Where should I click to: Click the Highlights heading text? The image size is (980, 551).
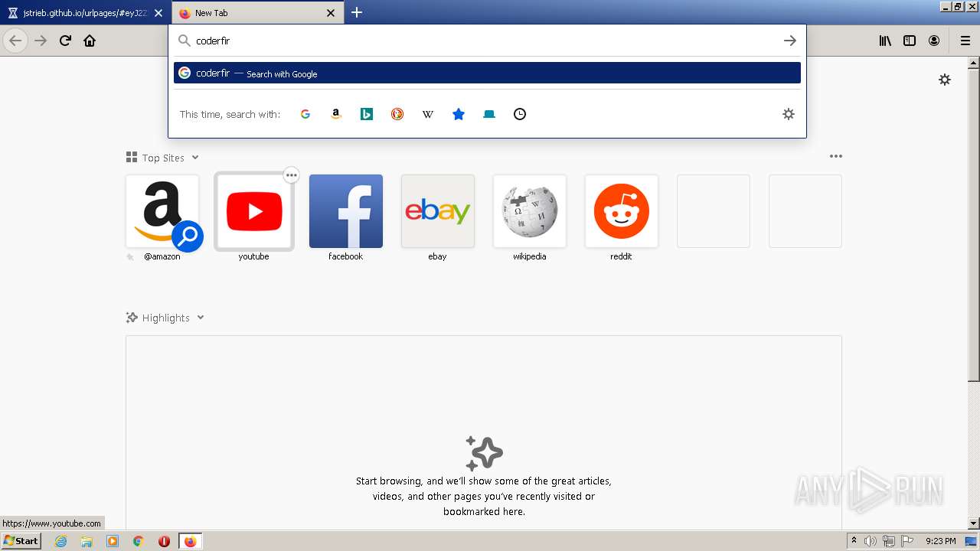pos(165,318)
